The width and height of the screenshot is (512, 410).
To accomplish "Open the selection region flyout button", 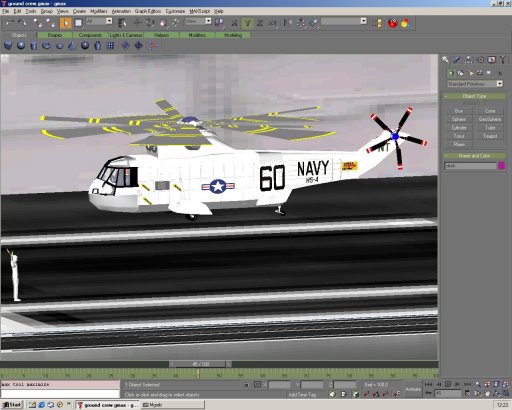I will (x=78, y=23).
